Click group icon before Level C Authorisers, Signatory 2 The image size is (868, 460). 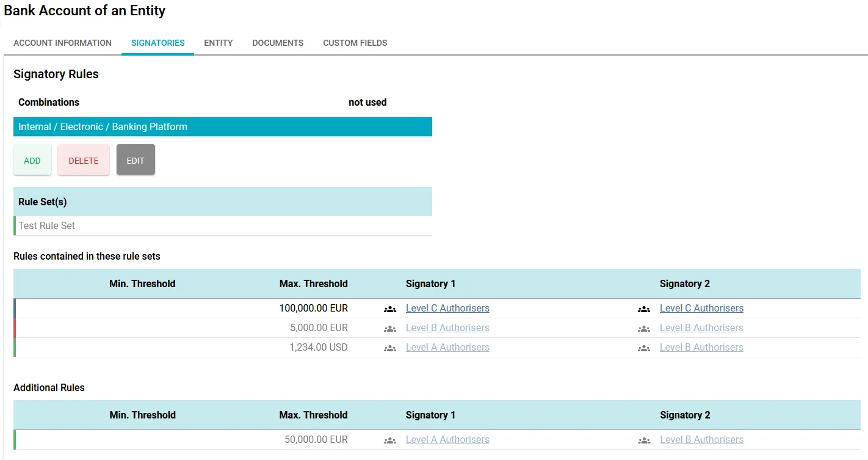click(x=644, y=309)
